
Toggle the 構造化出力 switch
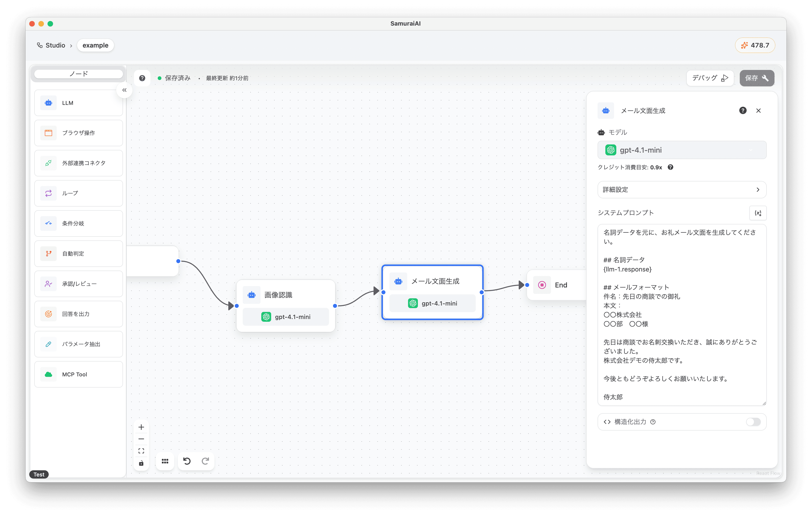click(x=753, y=422)
